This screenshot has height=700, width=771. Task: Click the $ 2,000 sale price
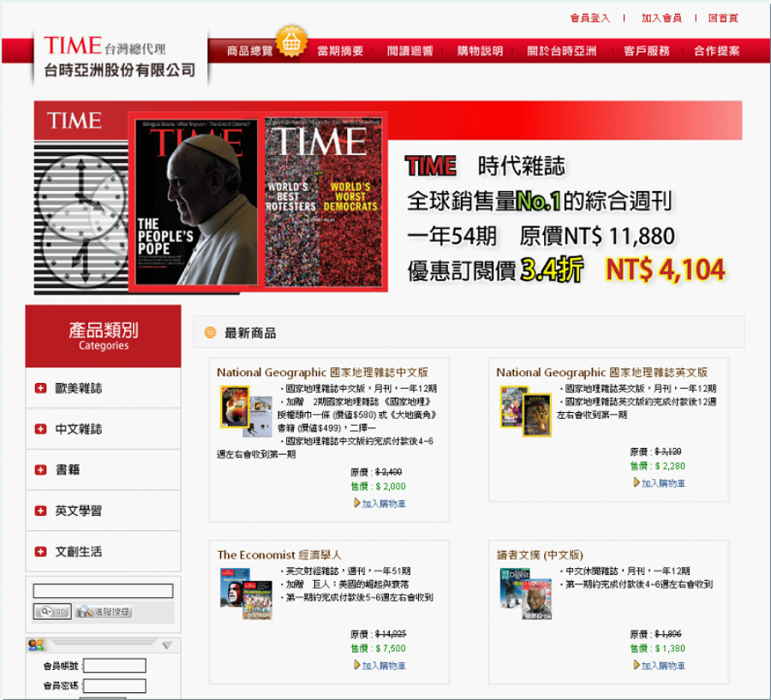pos(391,487)
